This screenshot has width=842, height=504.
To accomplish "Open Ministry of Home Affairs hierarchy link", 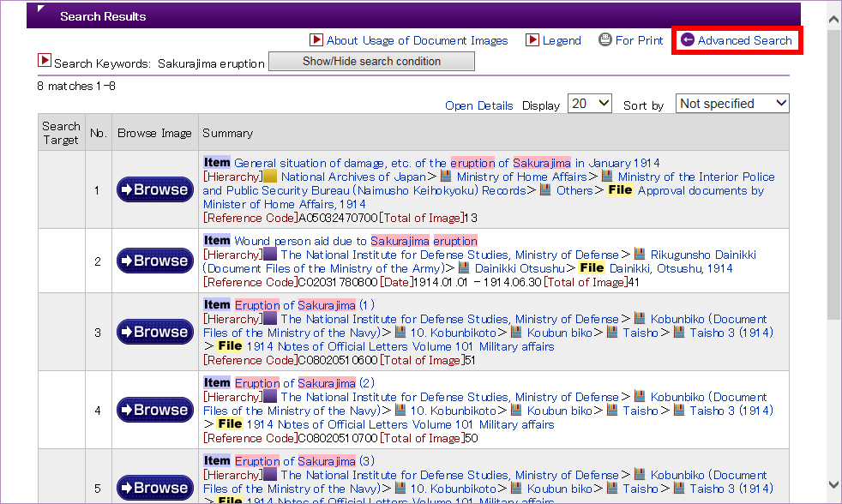I will [522, 177].
